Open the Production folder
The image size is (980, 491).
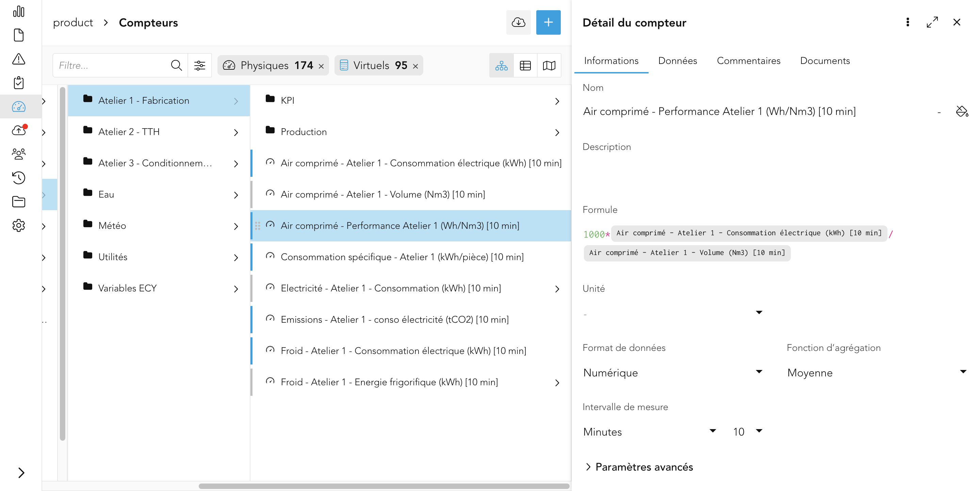[411, 132]
